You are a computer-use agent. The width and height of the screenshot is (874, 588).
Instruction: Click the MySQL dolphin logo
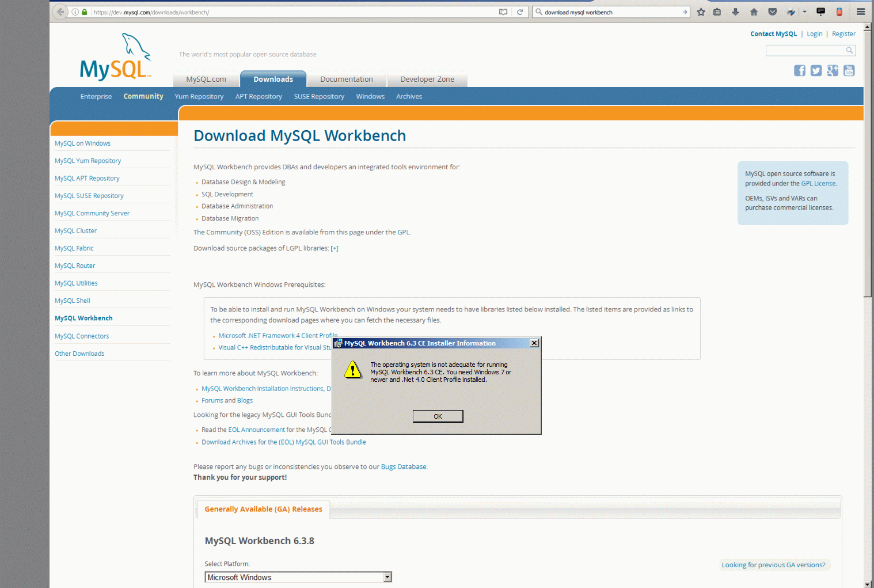pos(116,56)
